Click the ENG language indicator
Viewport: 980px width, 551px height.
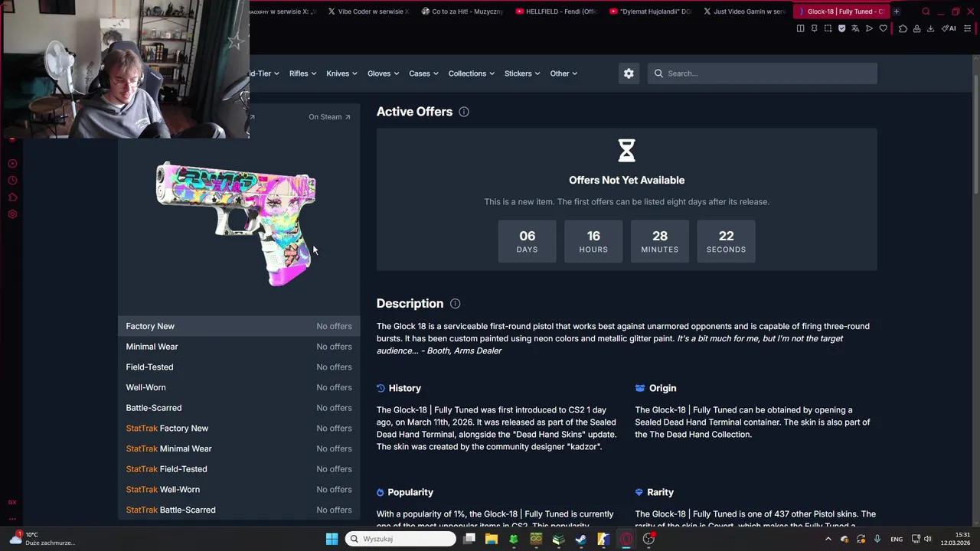click(x=896, y=539)
